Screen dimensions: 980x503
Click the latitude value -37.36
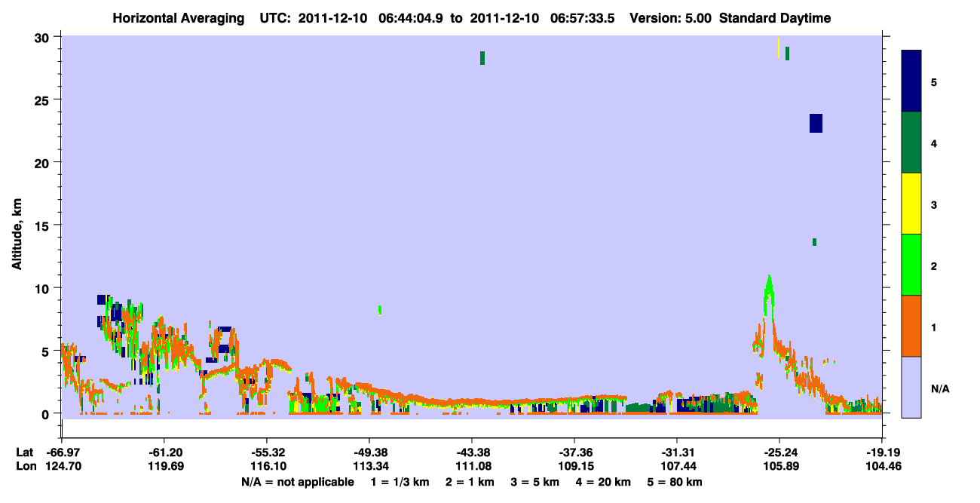574,452
